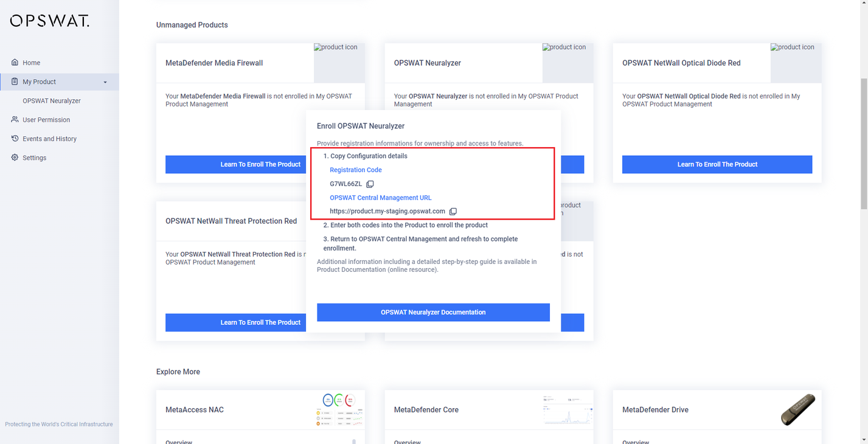Click 'Return to OPSWAT Central Management' step
The width and height of the screenshot is (868, 444).
tap(420, 243)
